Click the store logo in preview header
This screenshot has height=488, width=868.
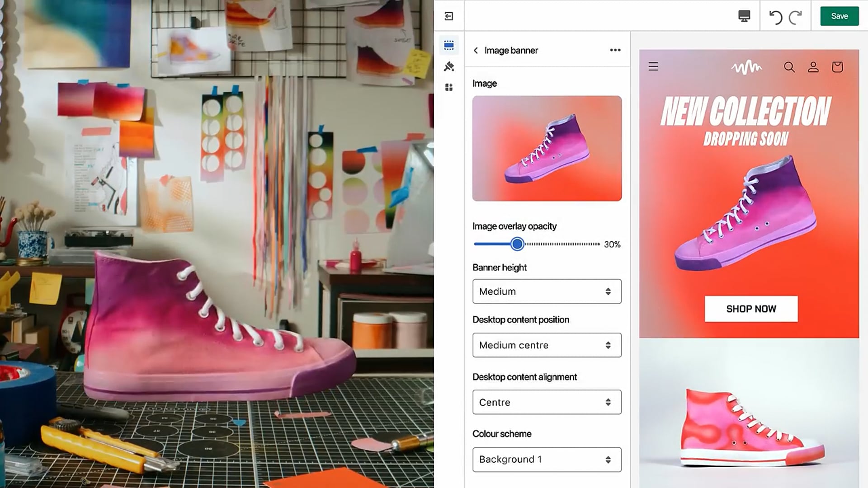point(746,67)
